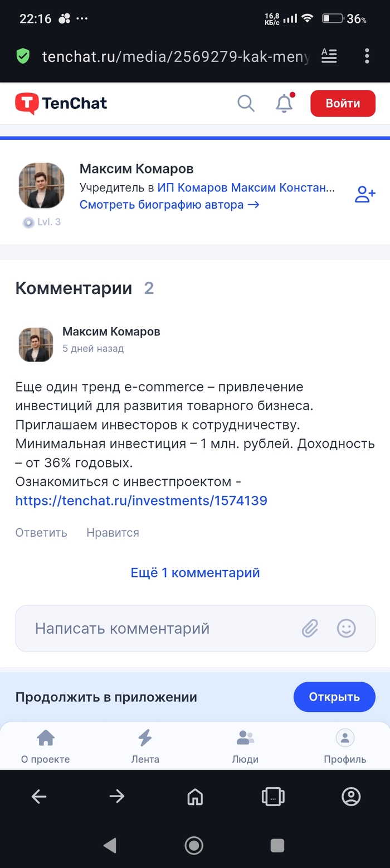Open browser three-dot menu
Image resolution: width=390 pixels, height=868 pixels.
(367, 56)
